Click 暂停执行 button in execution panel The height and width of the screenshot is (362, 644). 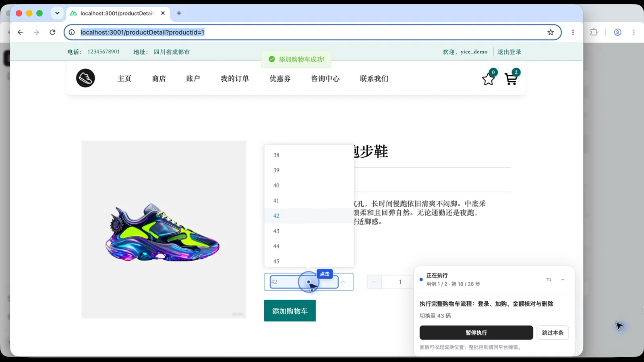(x=476, y=333)
